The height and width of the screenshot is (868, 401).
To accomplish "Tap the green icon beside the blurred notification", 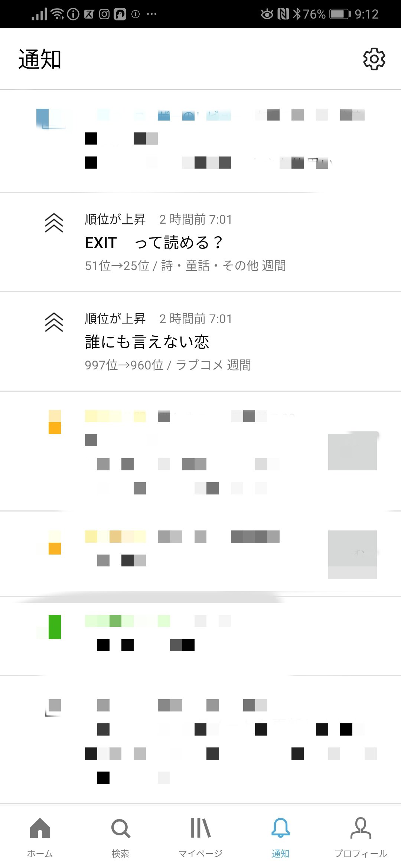I will (55, 627).
